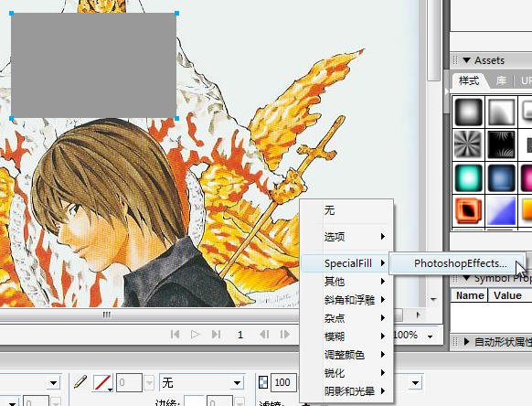The image size is (532, 406).
Task: Choose 无 at top of filter menu
Action: (x=346, y=210)
